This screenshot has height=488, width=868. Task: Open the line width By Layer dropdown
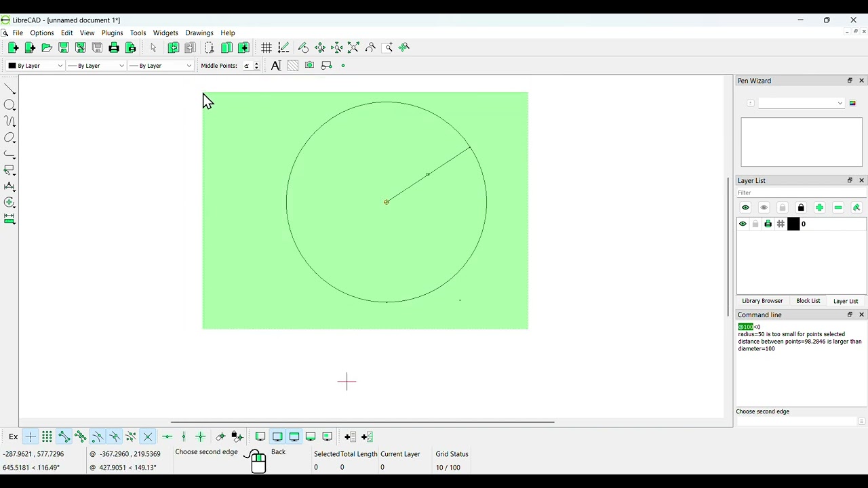(96, 66)
